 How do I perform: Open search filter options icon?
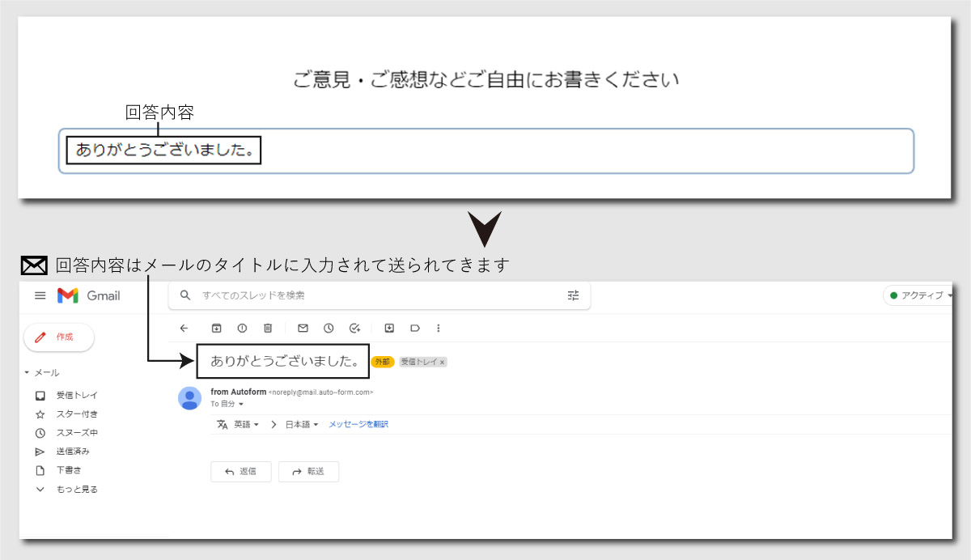(x=574, y=295)
